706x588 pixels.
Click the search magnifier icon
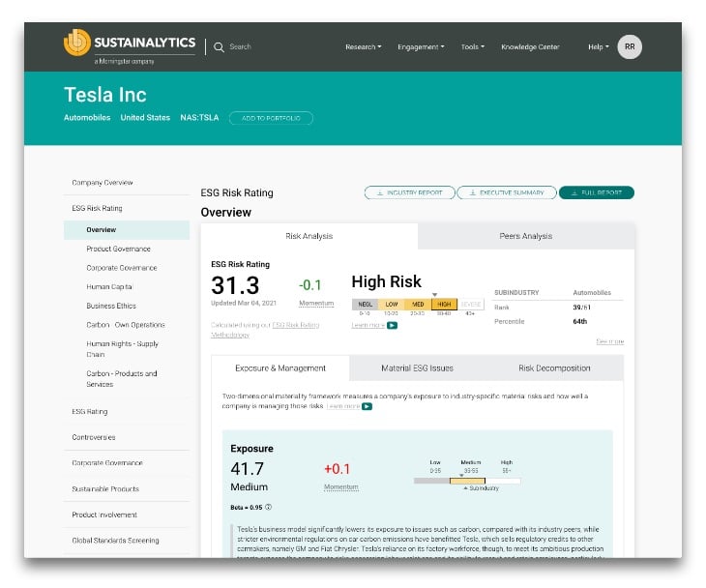point(219,47)
